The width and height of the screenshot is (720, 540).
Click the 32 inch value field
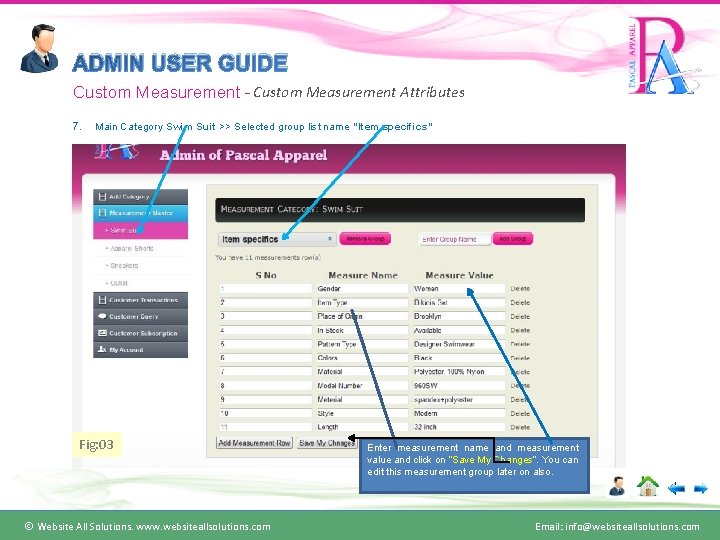458,427
